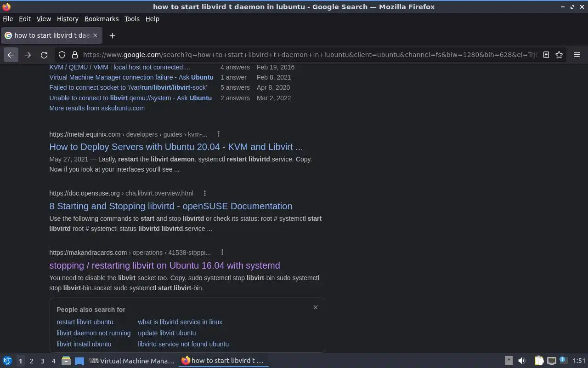Open the History menu

coord(68,19)
